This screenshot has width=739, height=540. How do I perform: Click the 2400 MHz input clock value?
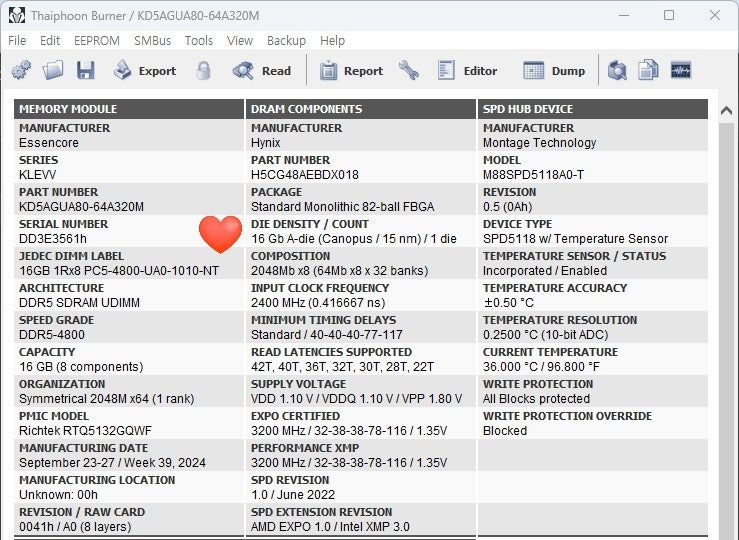pyautogui.click(x=318, y=303)
